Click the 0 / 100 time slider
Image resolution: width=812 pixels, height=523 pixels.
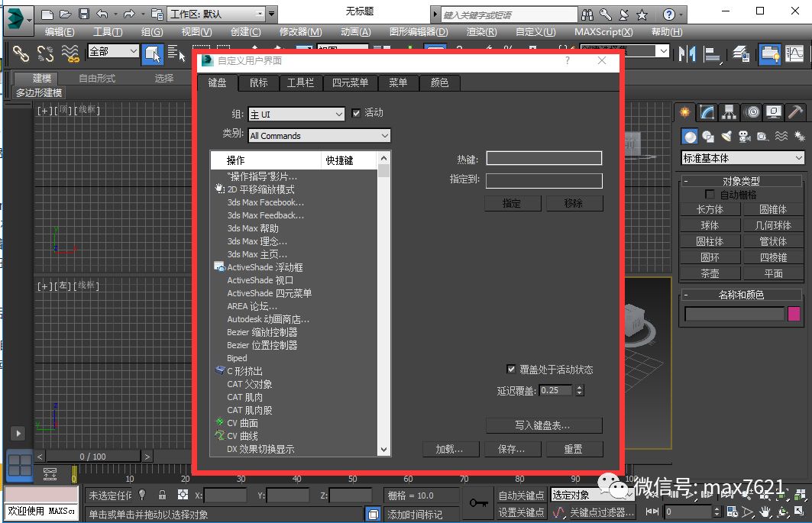92,457
